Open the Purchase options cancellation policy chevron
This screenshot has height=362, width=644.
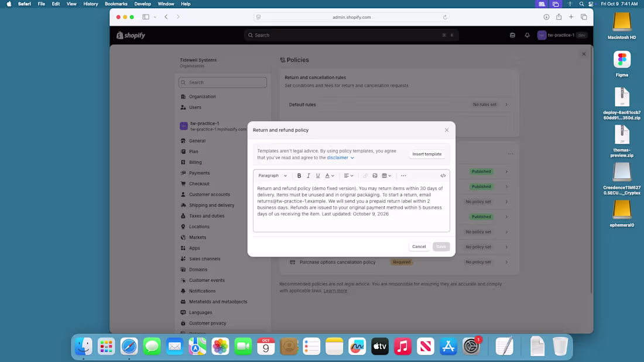[506, 262]
